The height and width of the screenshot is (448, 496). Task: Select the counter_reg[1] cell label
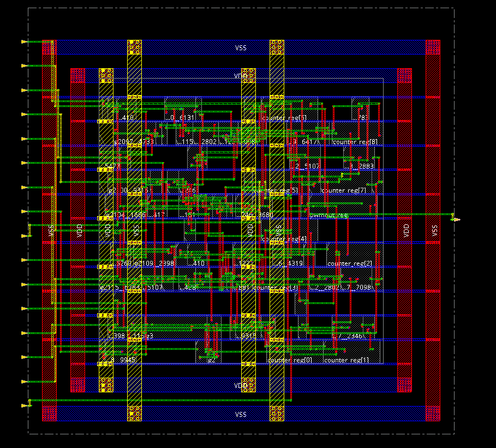click(x=346, y=360)
